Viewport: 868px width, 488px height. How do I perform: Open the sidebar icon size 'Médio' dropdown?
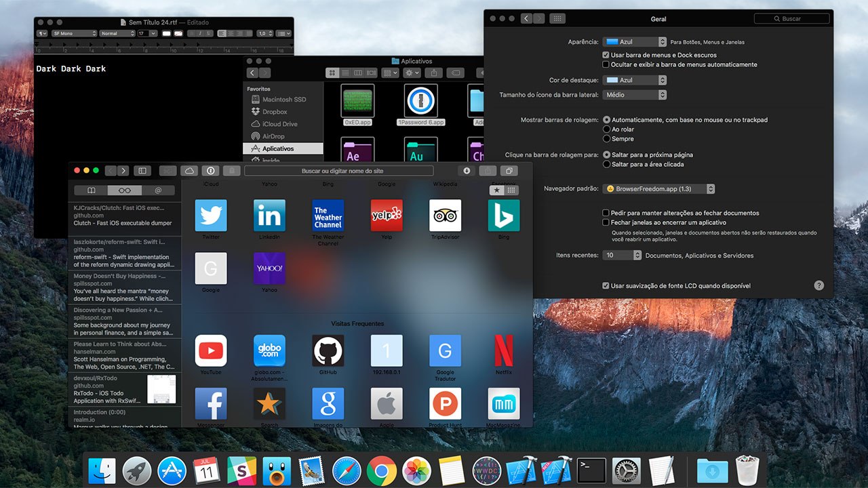tap(635, 95)
